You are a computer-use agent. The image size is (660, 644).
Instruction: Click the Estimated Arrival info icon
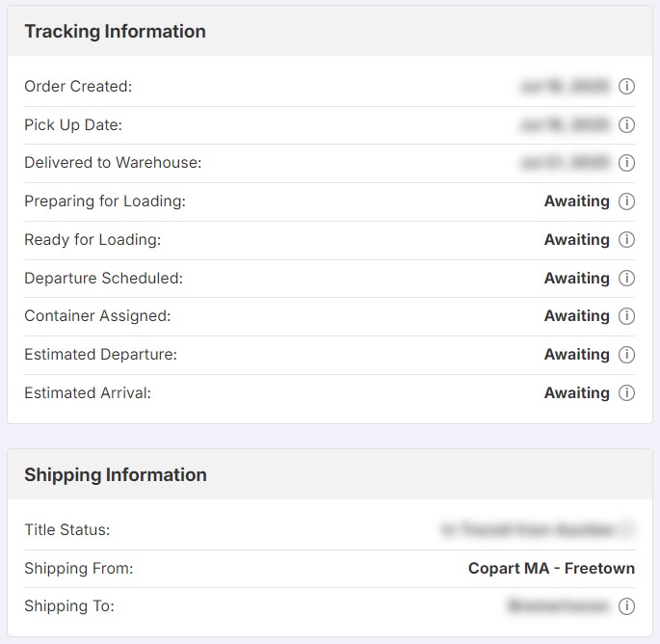pyautogui.click(x=626, y=393)
